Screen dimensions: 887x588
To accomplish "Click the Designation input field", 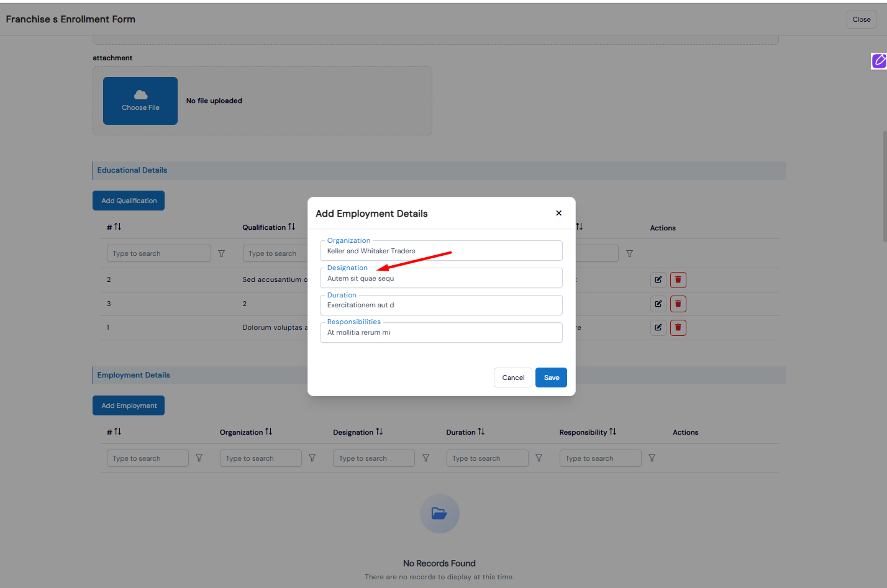I will 441,278.
